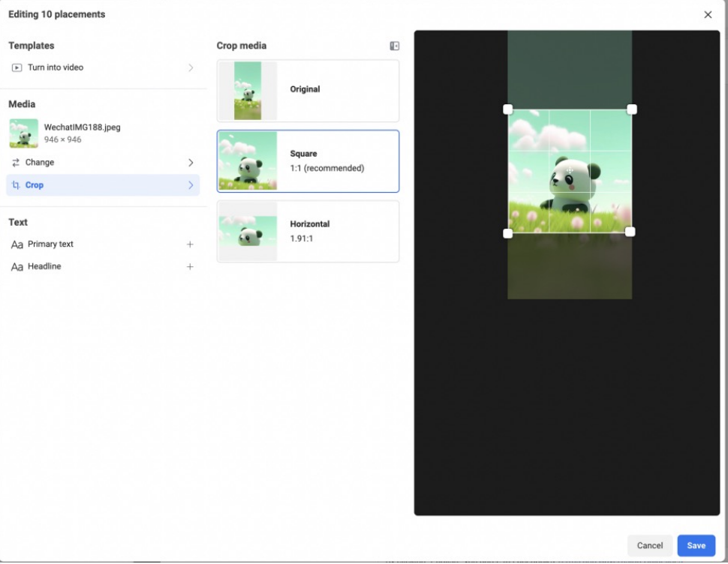This screenshot has width=728, height=564.
Task: Click the Horizontal crop thumbnail
Action: pyautogui.click(x=248, y=231)
